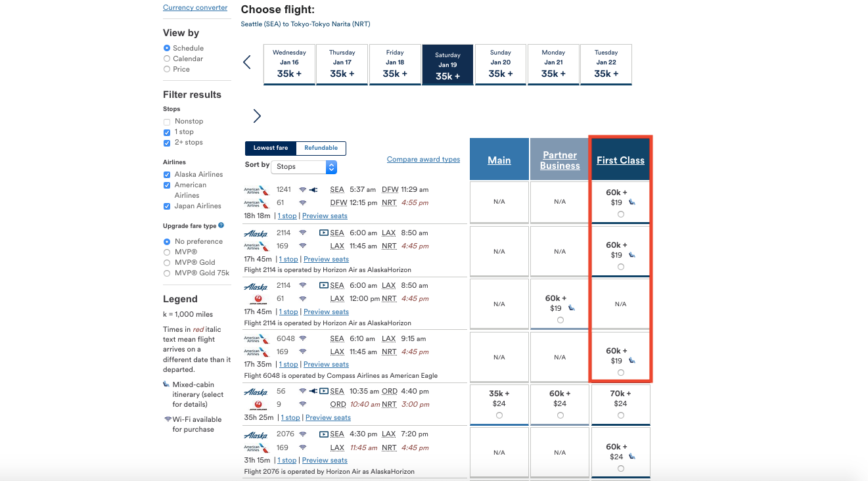Screen dimensions: 868x481
Task: Open Preview seats for 18h 18m itinerary
Action: tap(325, 216)
